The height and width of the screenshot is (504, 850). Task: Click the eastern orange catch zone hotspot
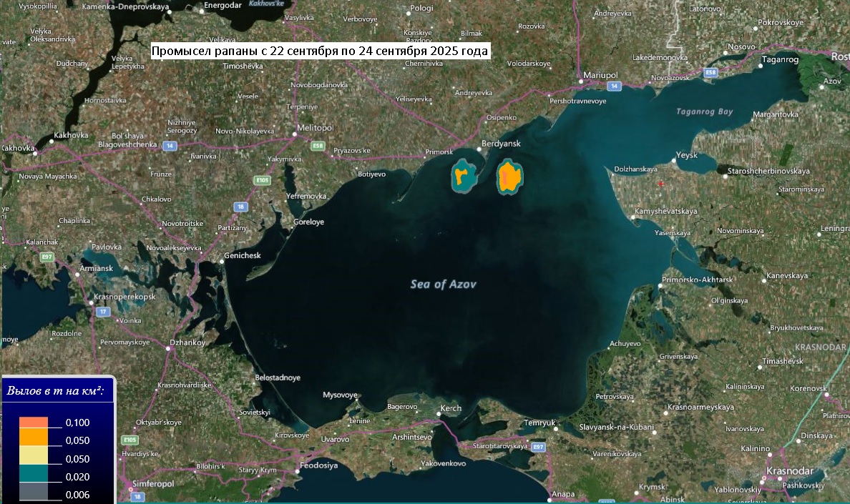[509, 177]
